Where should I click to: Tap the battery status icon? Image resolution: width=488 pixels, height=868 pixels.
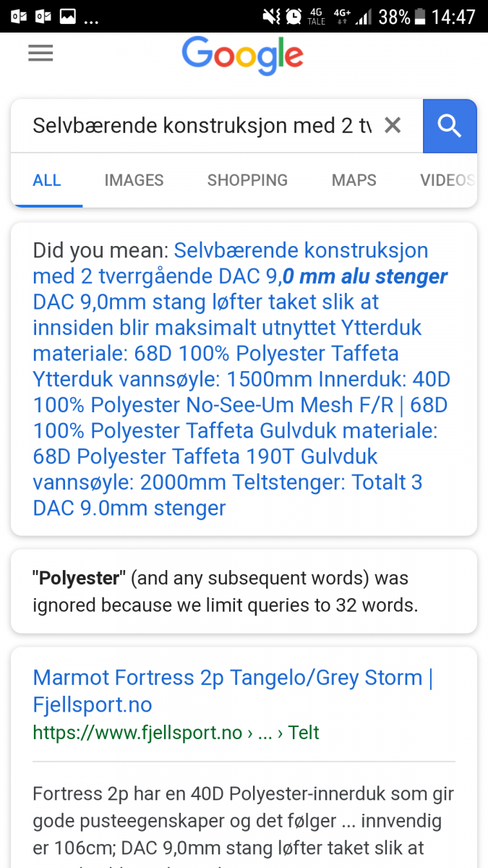[x=420, y=16]
